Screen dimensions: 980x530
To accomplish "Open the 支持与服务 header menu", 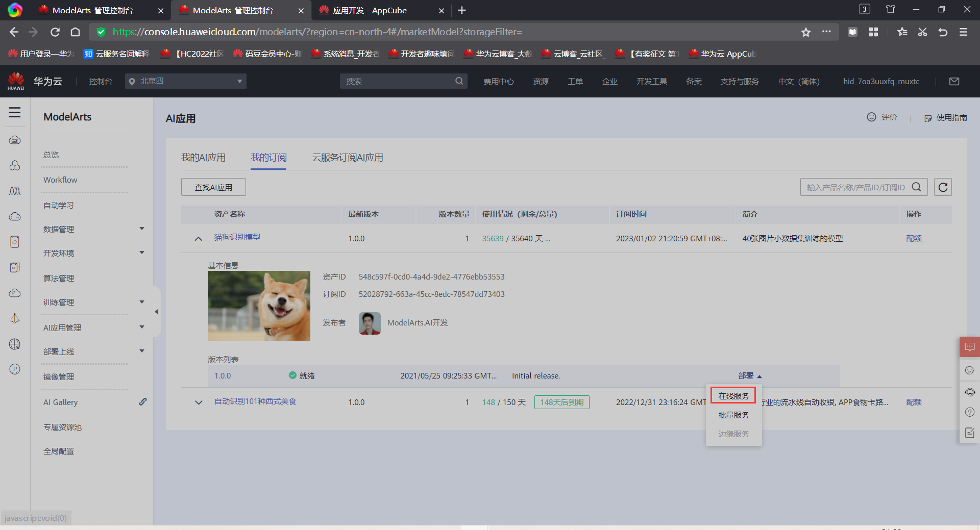I will coord(740,81).
